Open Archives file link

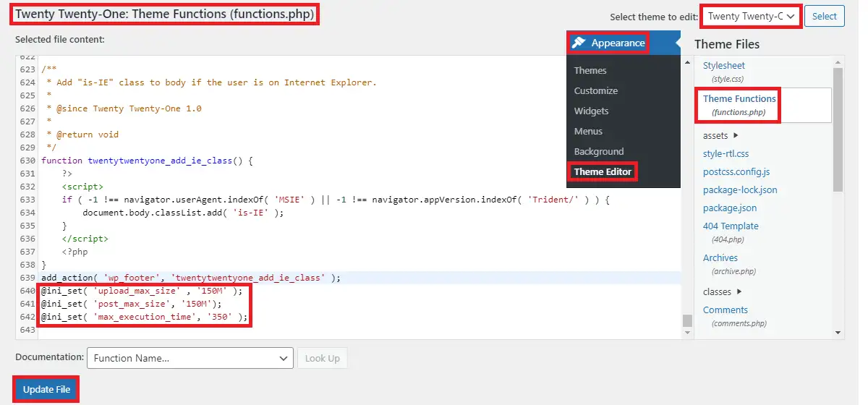click(x=720, y=257)
